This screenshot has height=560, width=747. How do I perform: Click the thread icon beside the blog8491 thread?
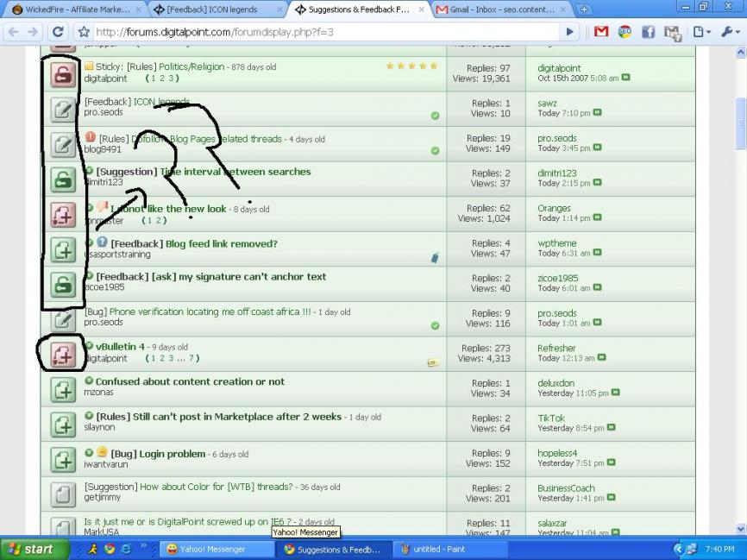point(63,144)
